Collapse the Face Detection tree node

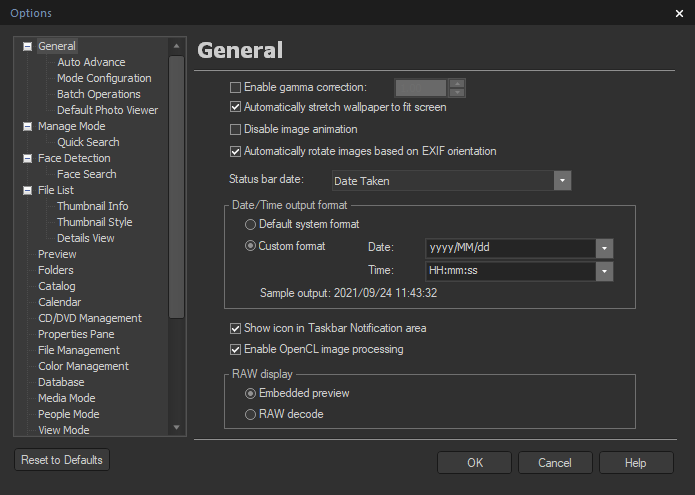(27, 159)
